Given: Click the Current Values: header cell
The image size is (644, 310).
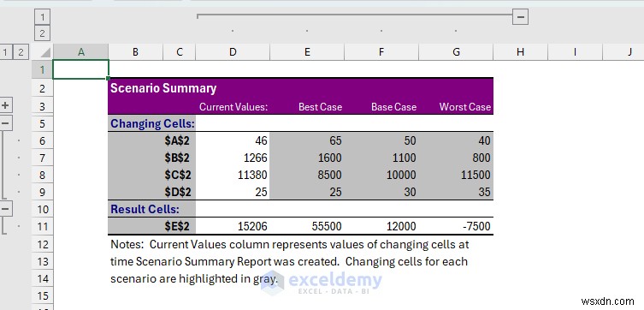Looking at the screenshot, I should pos(233,107).
